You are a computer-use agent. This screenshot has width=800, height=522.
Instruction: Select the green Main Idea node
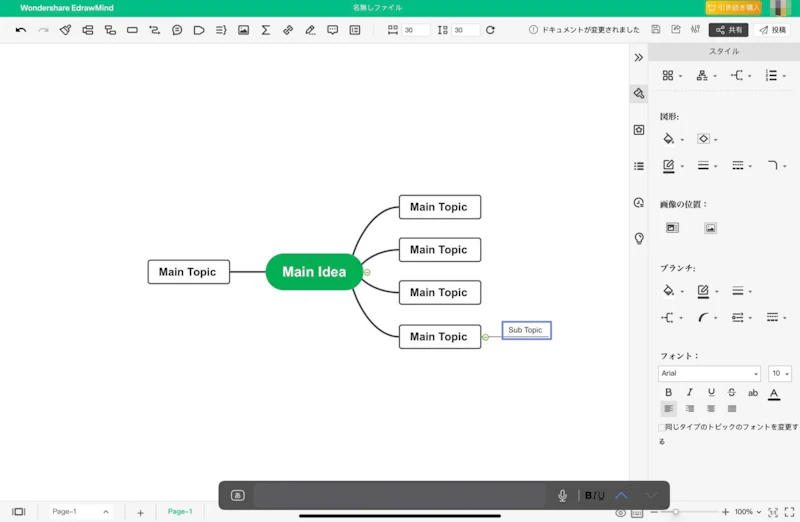pyautogui.click(x=313, y=272)
